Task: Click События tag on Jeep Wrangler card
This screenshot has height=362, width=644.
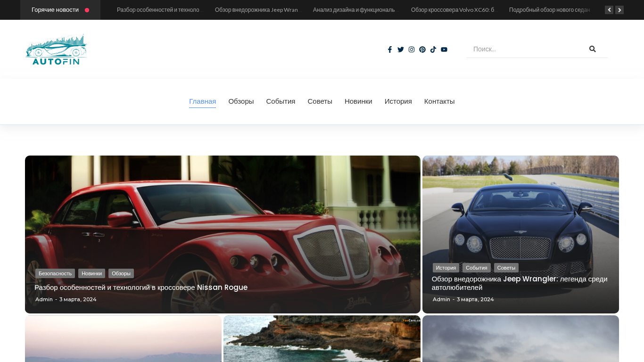Action: [x=477, y=268]
